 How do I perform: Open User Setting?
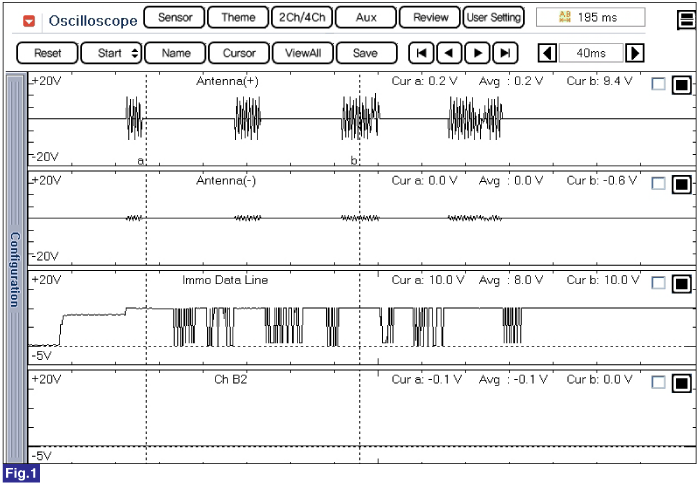coord(494,17)
